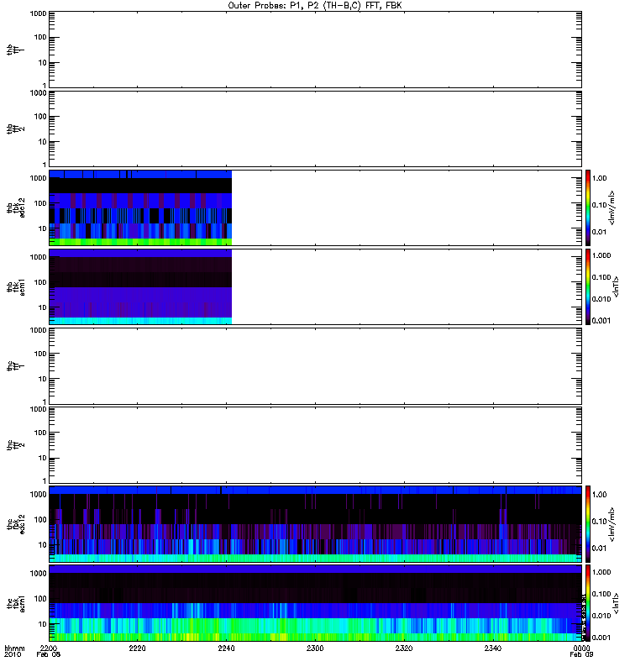Click the '10' tick of thc fff 1 panel
630x672 pixels.
(x=43, y=380)
